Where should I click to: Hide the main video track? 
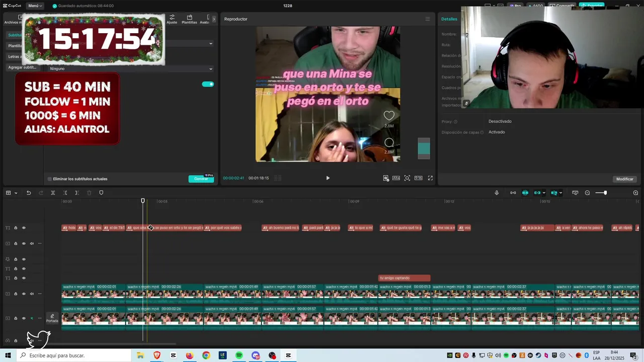(23, 318)
